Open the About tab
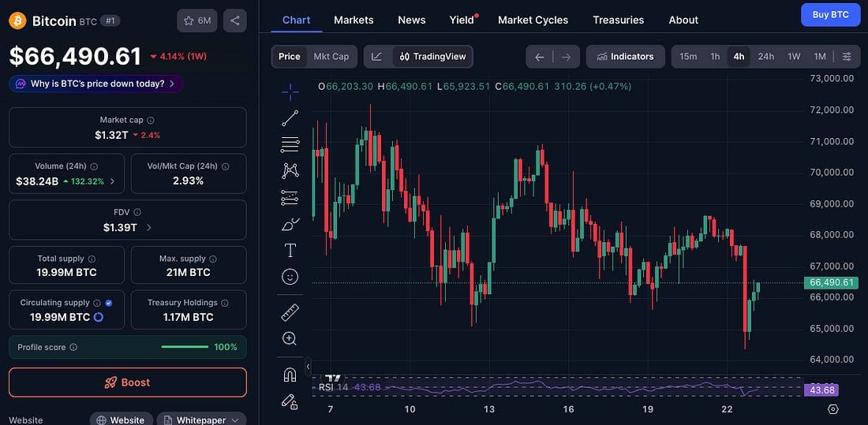The image size is (868, 425). pos(683,20)
